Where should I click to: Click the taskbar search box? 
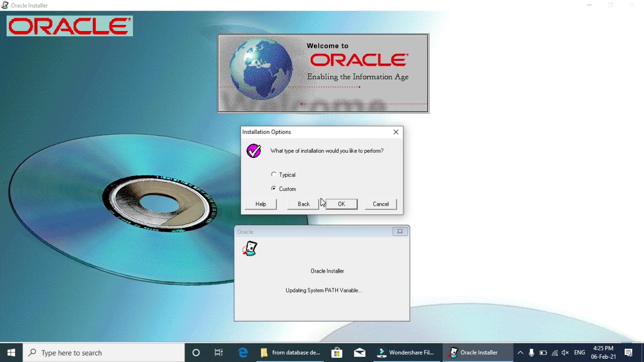click(104, 352)
